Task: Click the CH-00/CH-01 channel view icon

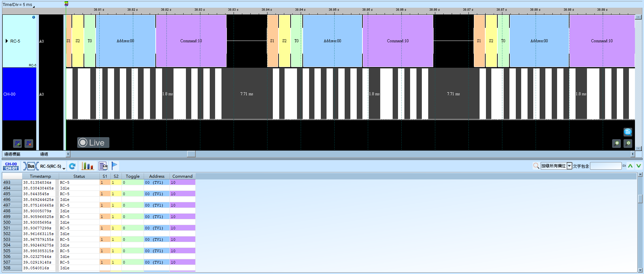Action: (x=11, y=166)
